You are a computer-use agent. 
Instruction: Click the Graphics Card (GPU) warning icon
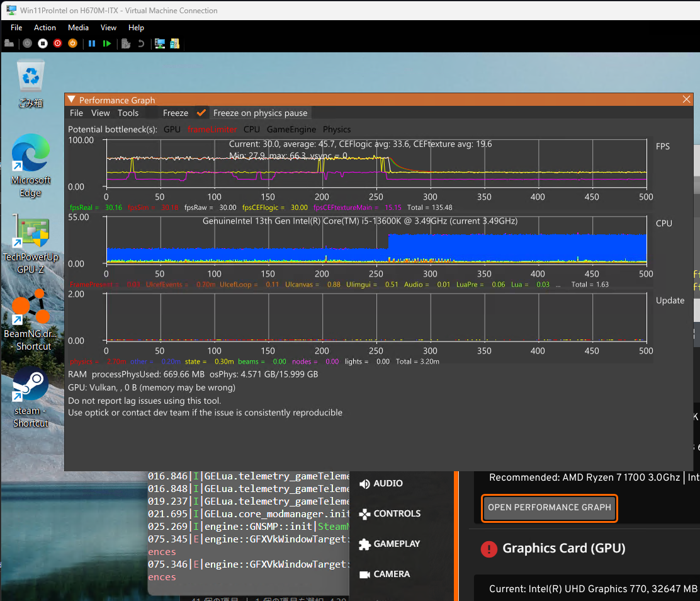489,549
